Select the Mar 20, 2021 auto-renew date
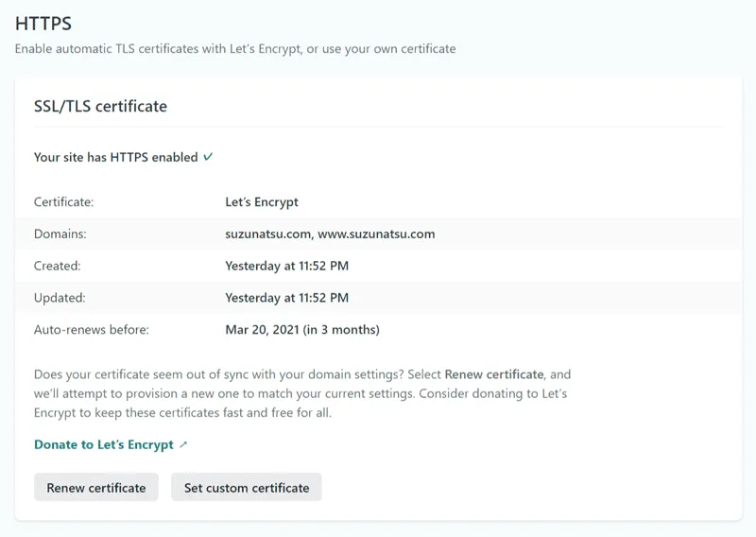756x537 pixels. [302, 330]
